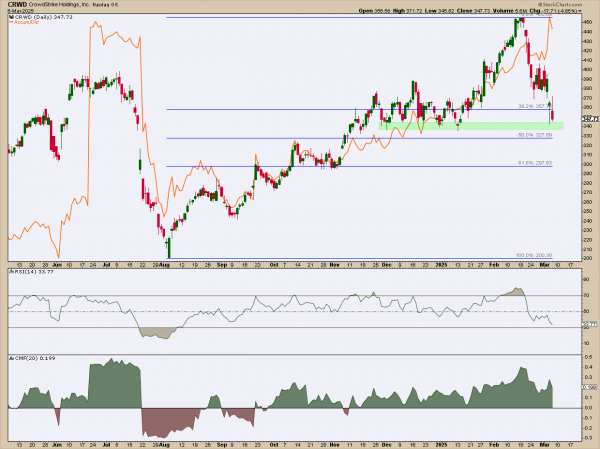Click the Nov label on top date axis
The width and height of the screenshot is (600, 449).
pyautogui.click(x=335, y=265)
